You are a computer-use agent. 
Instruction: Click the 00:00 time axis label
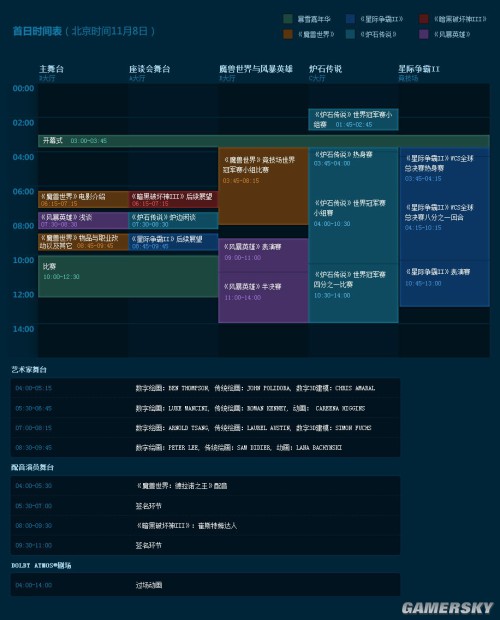pos(23,88)
